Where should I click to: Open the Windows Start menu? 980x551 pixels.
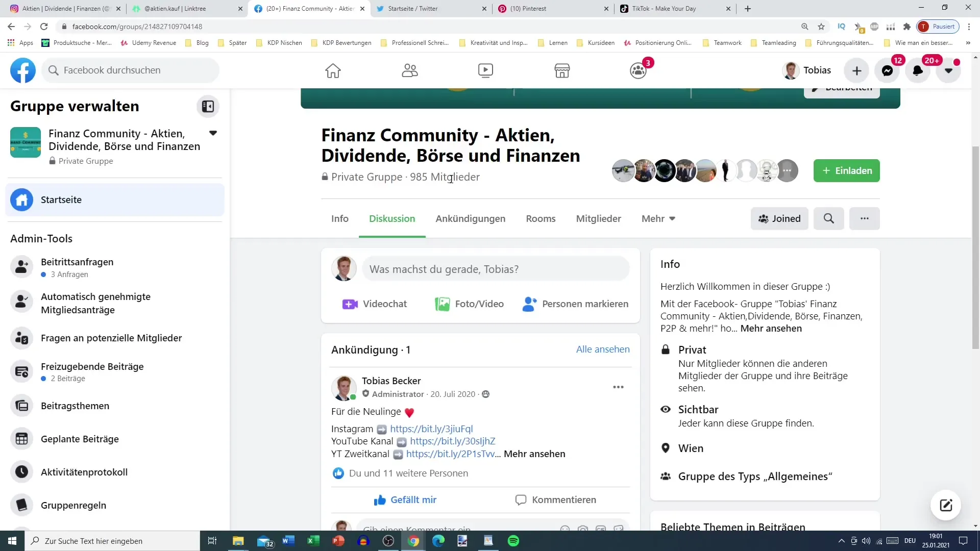pyautogui.click(x=12, y=541)
